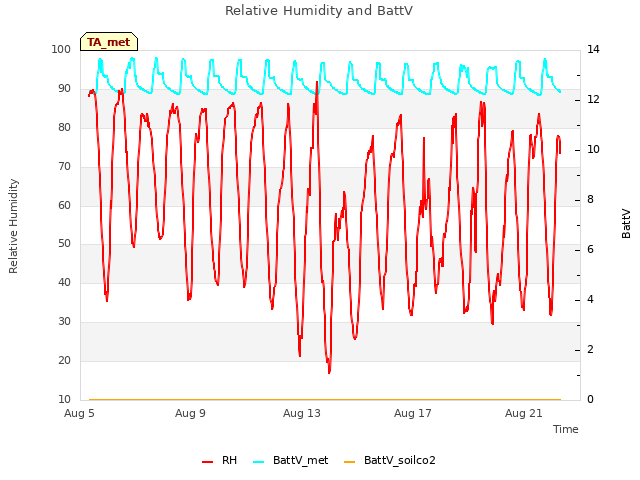Click the 90 label on humidity axis
Screen dimensions: 640x480
pyautogui.click(x=64, y=89)
